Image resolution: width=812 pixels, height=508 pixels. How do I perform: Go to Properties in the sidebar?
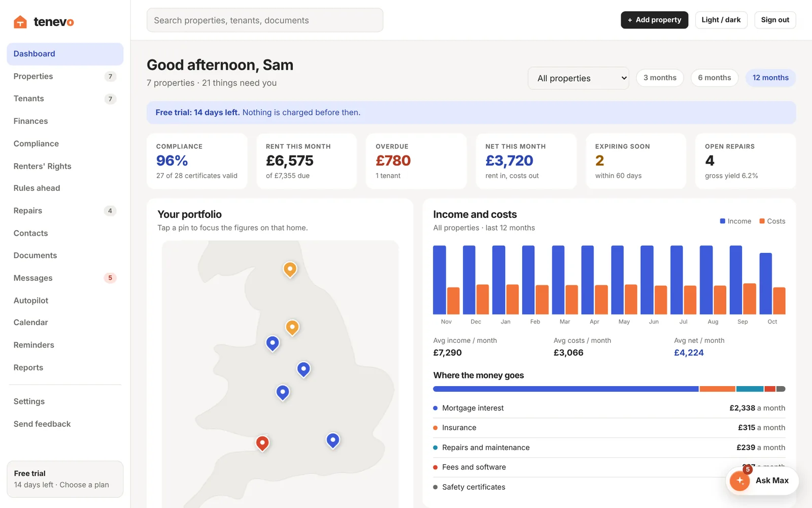[65, 76]
